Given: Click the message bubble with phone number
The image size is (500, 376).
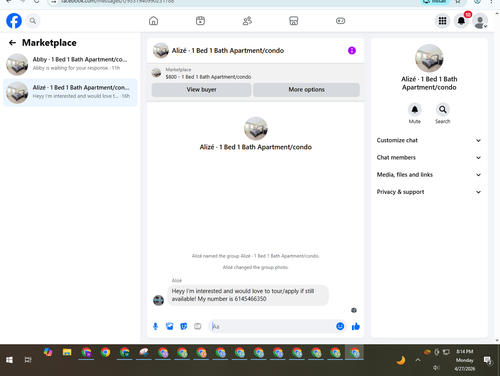Looking at the screenshot, I should pyautogui.click(x=248, y=295).
